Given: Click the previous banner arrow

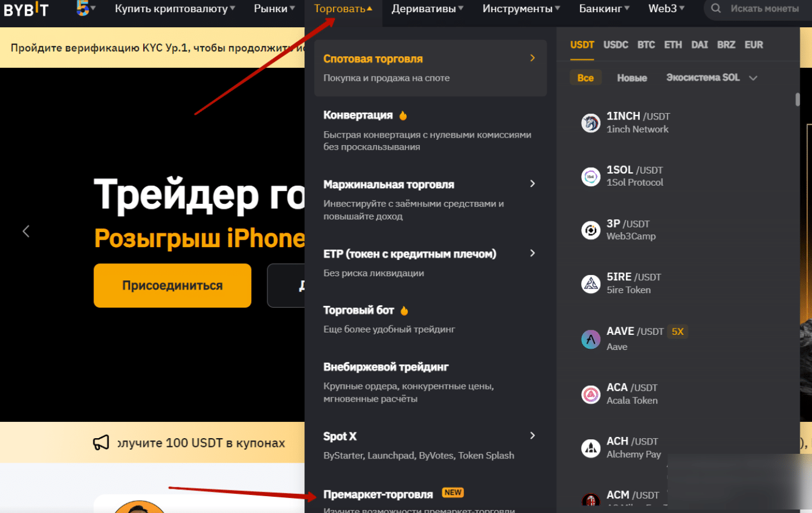Looking at the screenshot, I should [x=26, y=231].
